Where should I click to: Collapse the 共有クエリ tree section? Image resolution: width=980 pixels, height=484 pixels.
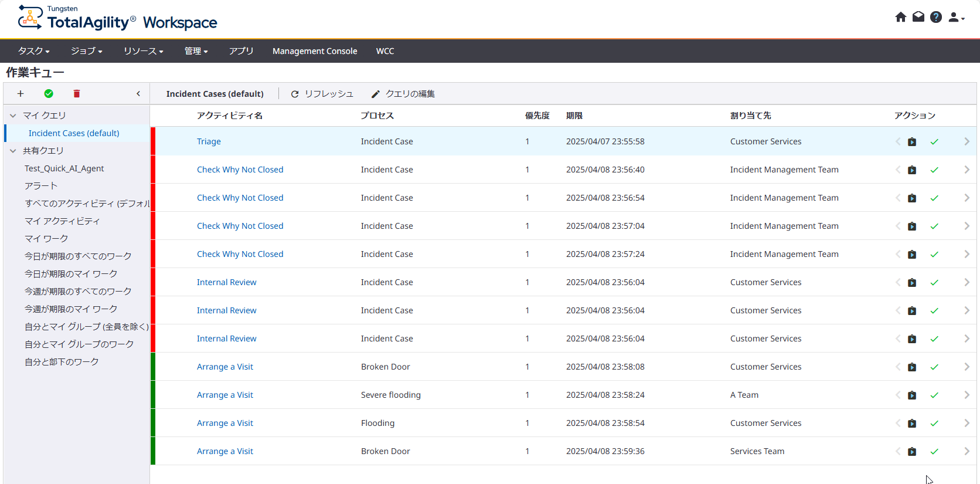pyautogui.click(x=13, y=151)
